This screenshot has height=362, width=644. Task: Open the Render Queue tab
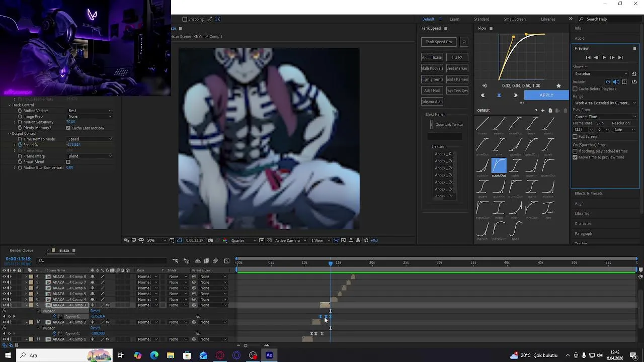pos(21,250)
